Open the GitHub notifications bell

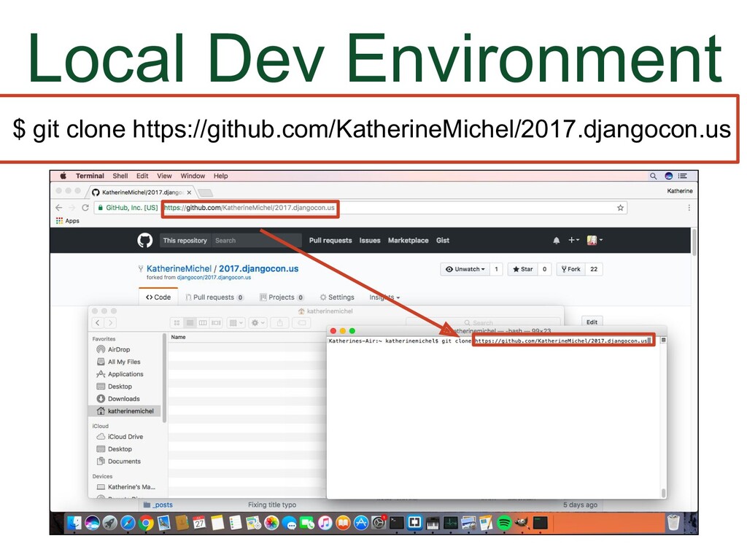(x=557, y=241)
